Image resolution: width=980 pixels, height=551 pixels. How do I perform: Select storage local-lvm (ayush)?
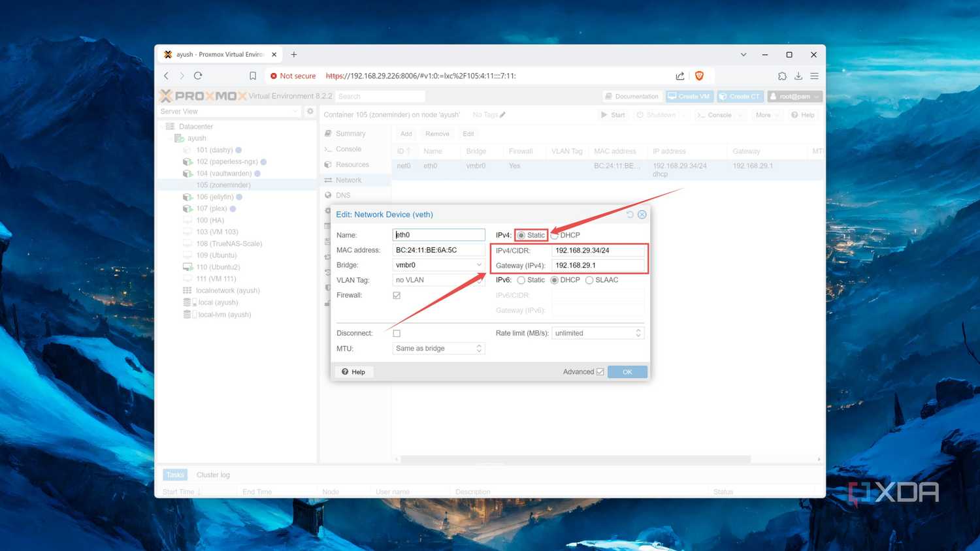pyautogui.click(x=224, y=315)
